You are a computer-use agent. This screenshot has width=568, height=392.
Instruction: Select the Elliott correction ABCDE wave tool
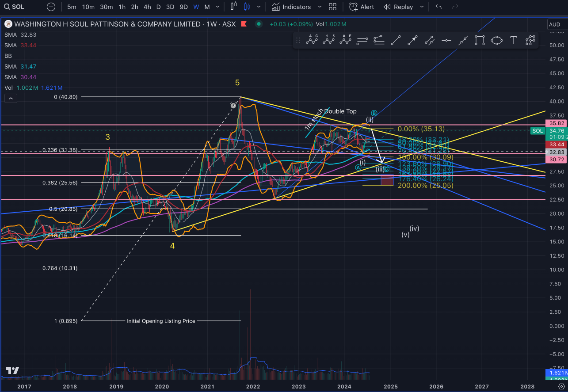(345, 41)
